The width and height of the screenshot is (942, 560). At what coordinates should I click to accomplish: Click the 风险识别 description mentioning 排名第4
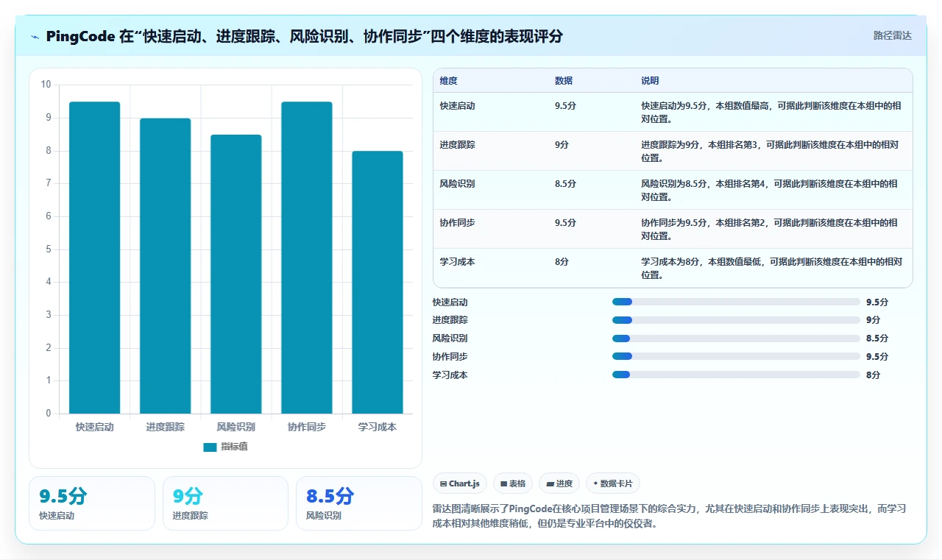tap(769, 190)
